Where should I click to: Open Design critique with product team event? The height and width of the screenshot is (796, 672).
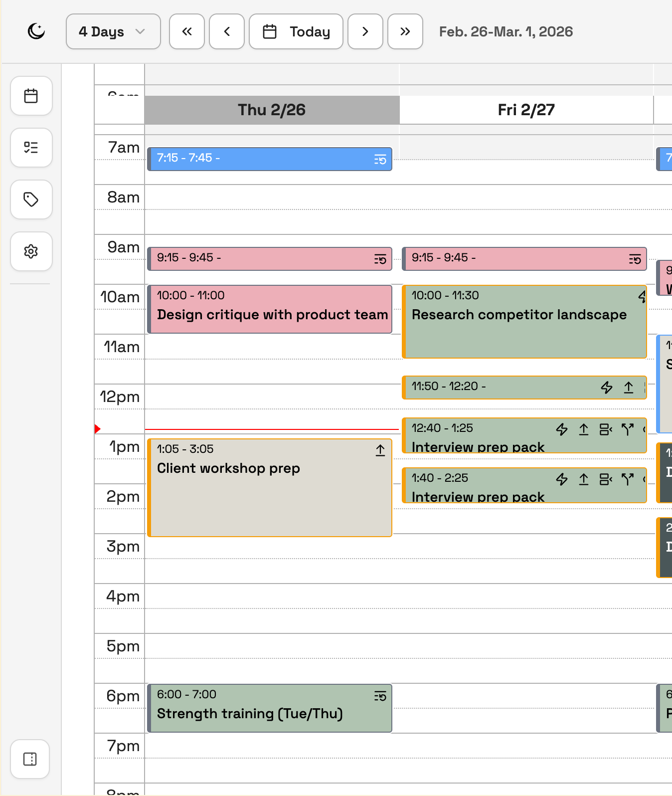point(272,314)
